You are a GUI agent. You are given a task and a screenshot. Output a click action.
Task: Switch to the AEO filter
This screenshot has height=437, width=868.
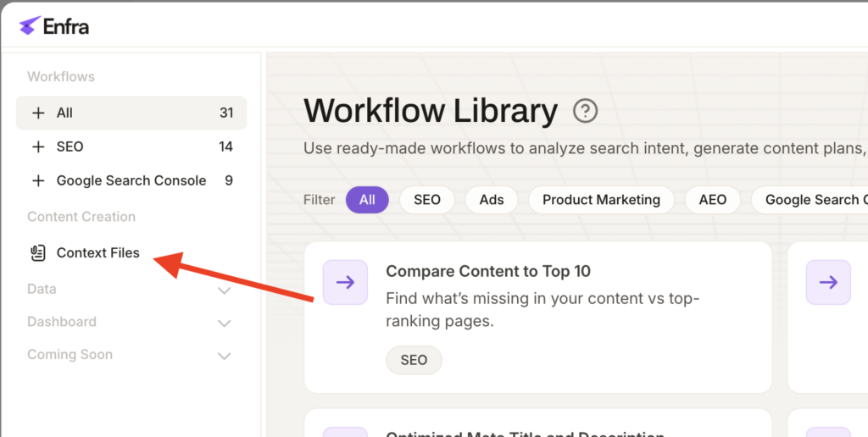tap(712, 200)
